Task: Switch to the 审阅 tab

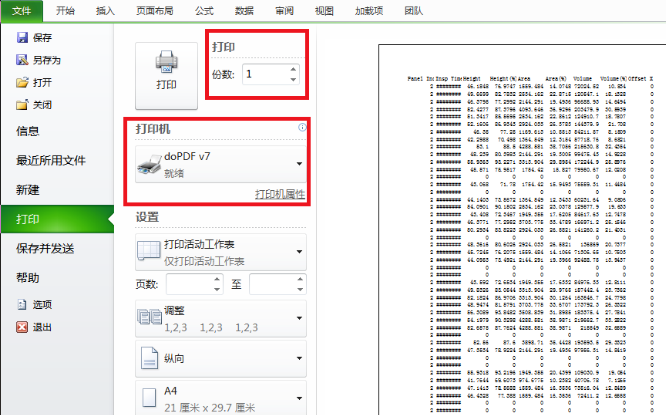Action: (284, 11)
